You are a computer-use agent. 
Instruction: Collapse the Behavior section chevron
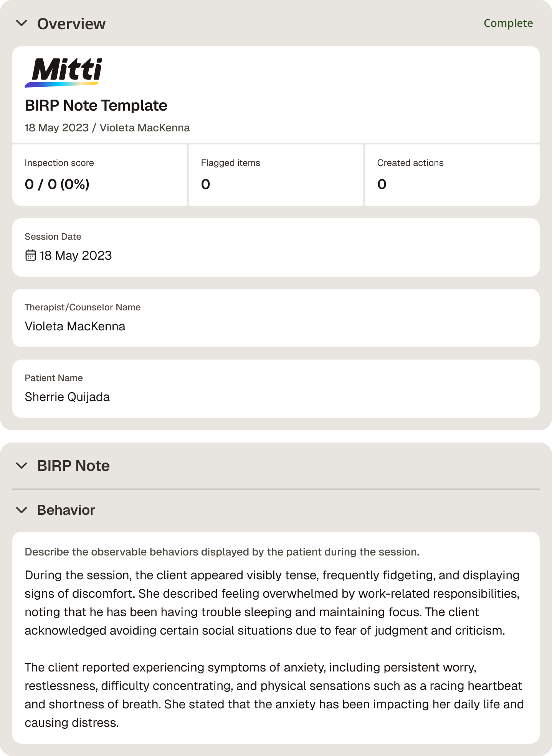[x=22, y=510]
